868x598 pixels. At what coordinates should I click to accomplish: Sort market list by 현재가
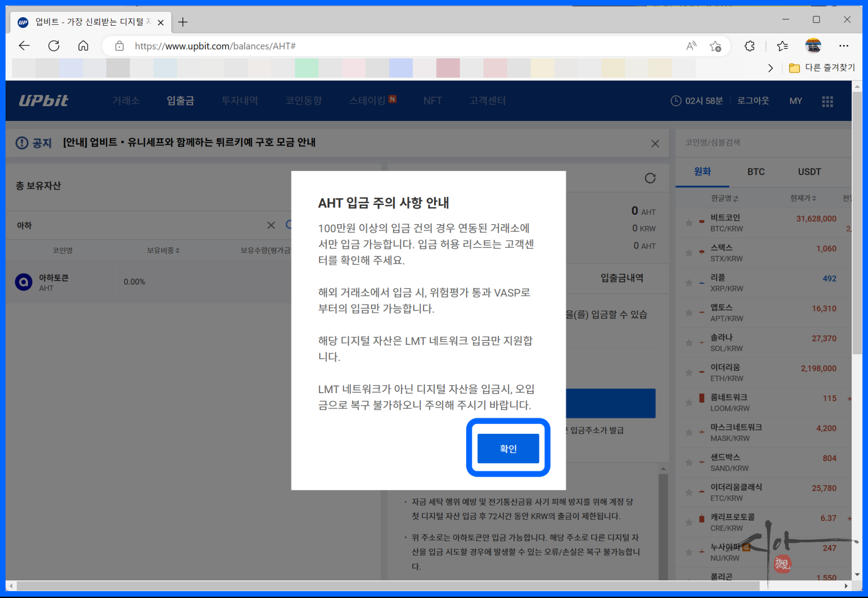tap(802, 198)
